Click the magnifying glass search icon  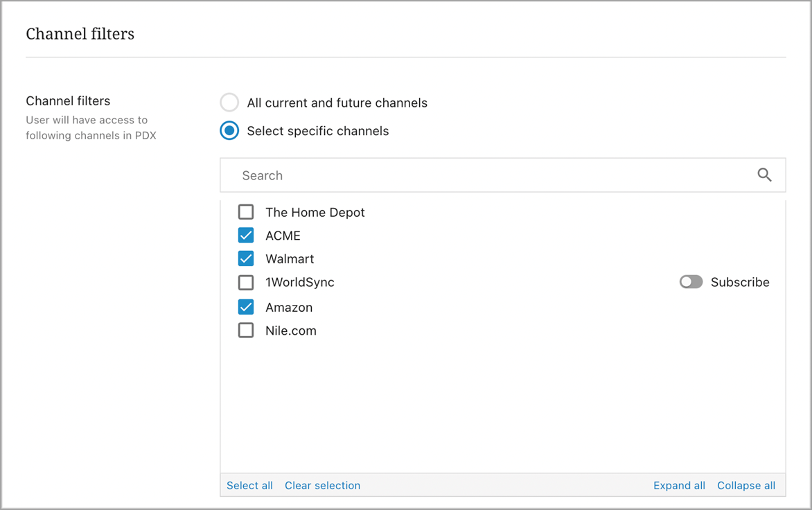click(x=764, y=175)
